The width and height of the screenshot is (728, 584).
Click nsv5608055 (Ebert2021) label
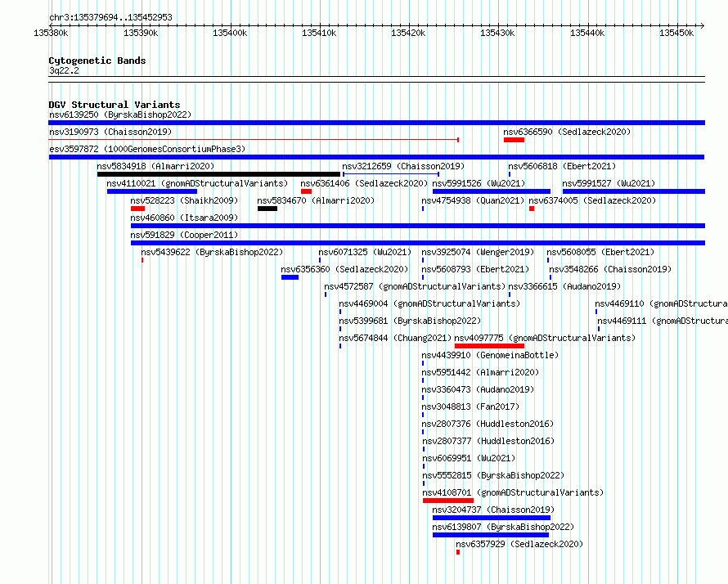(x=600, y=252)
